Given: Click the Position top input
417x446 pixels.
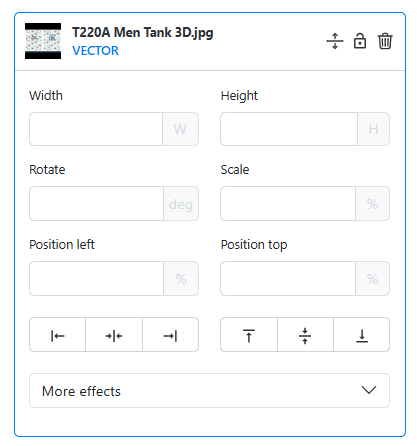Looking at the screenshot, I should [x=288, y=278].
